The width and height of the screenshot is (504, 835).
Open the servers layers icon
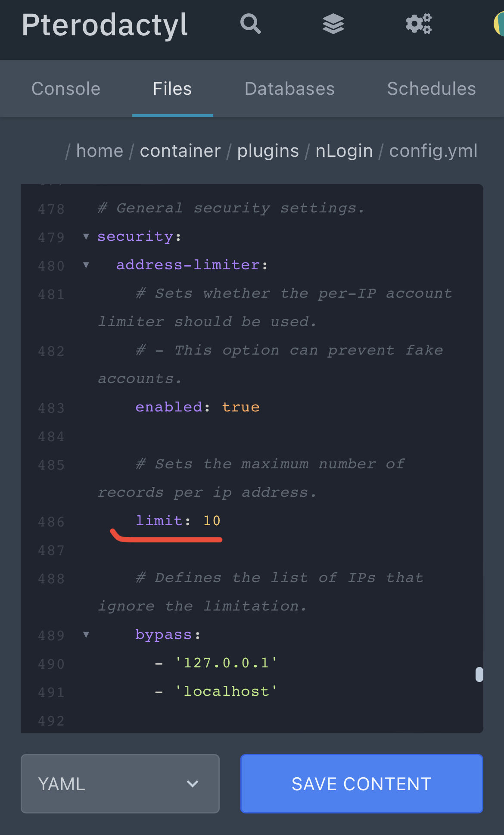333,24
